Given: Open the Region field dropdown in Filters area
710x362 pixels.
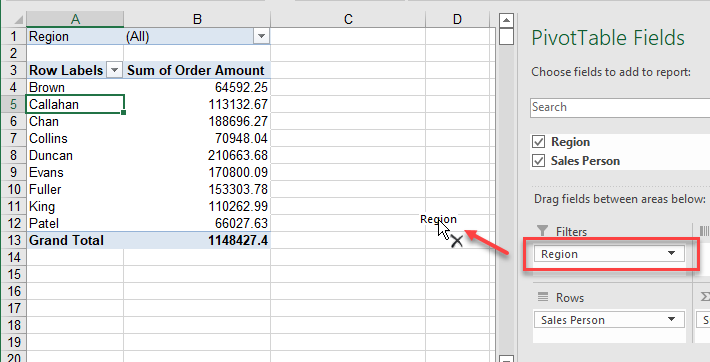Looking at the screenshot, I should point(672,254).
